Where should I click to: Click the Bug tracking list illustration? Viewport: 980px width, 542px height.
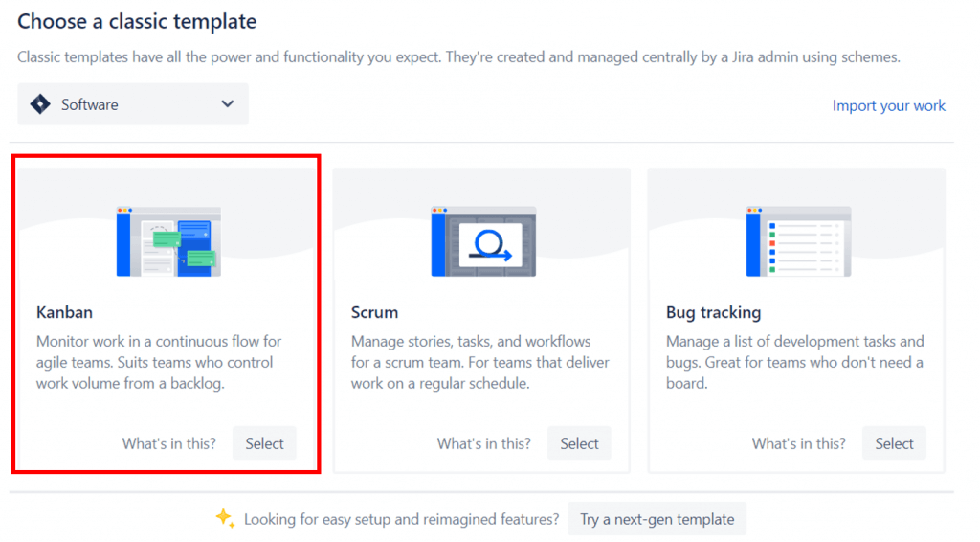[x=798, y=241]
